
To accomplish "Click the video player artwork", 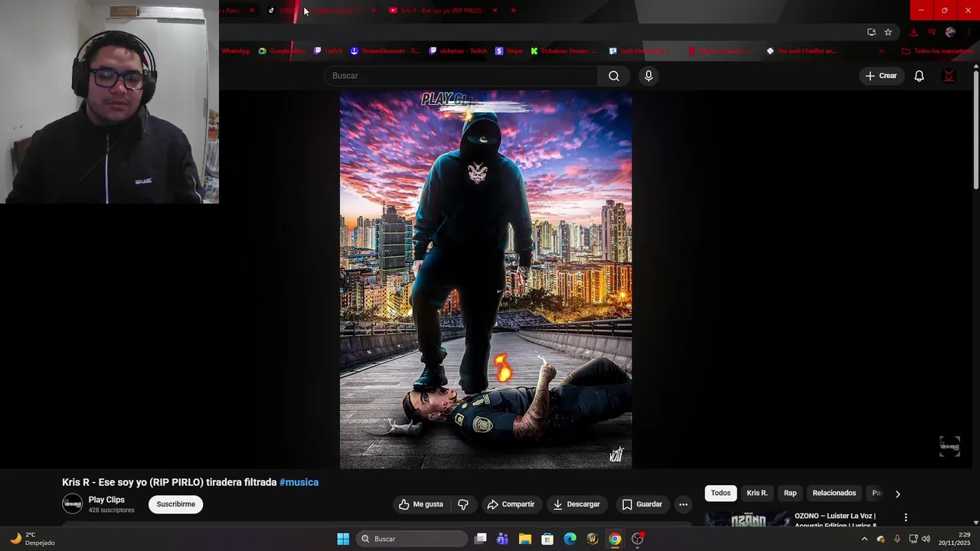I will click(485, 279).
